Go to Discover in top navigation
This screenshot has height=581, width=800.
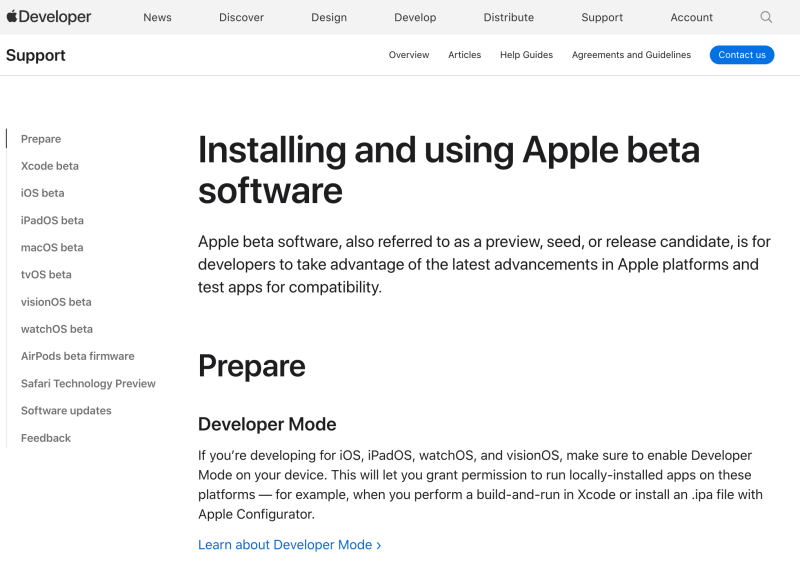pyautogui.click(x=241, y=17)
